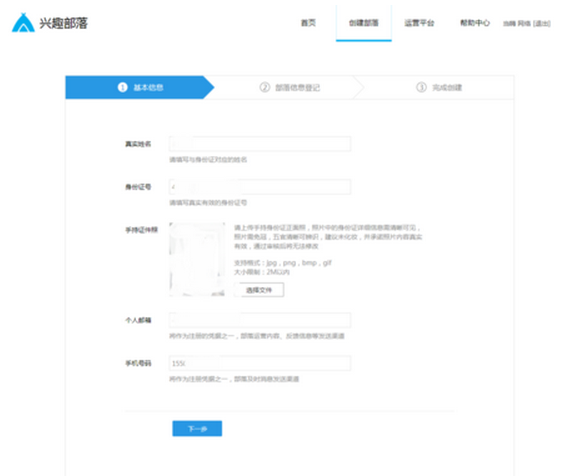Go to the 运营平台 menu item
The height and width of the screenshot is (476, 568).
[419, 23]
